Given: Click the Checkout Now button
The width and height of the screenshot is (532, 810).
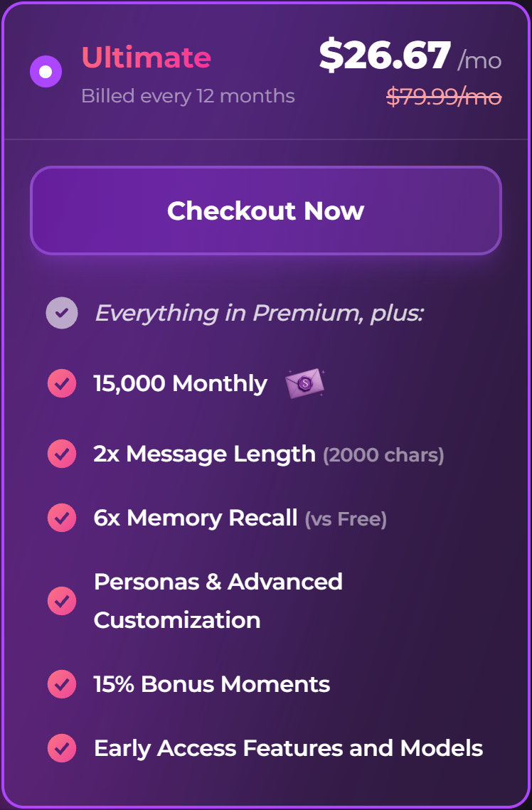Looking at the screenshot, I should [265, 211].
